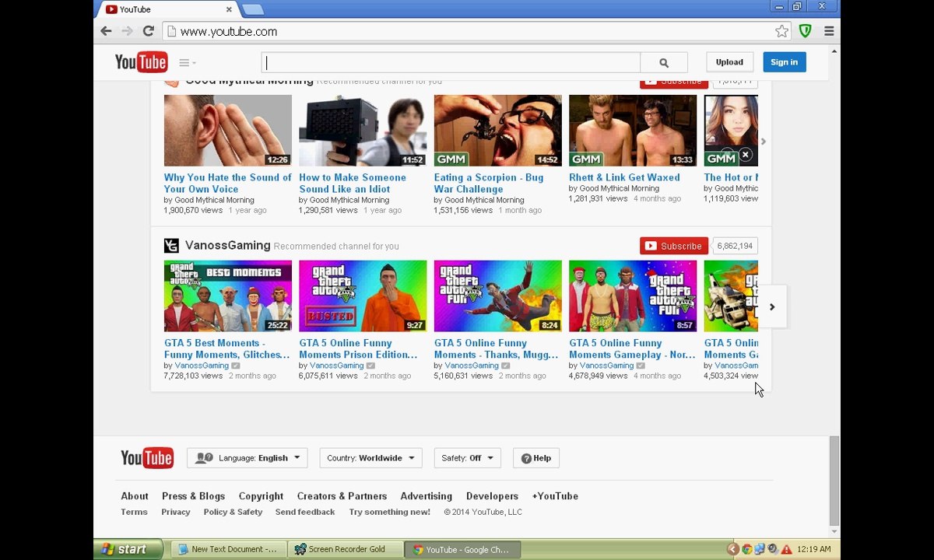Click the green shield extension icon
The width and height of the screenshot is (934, 560).
click(x=806, y=31)
